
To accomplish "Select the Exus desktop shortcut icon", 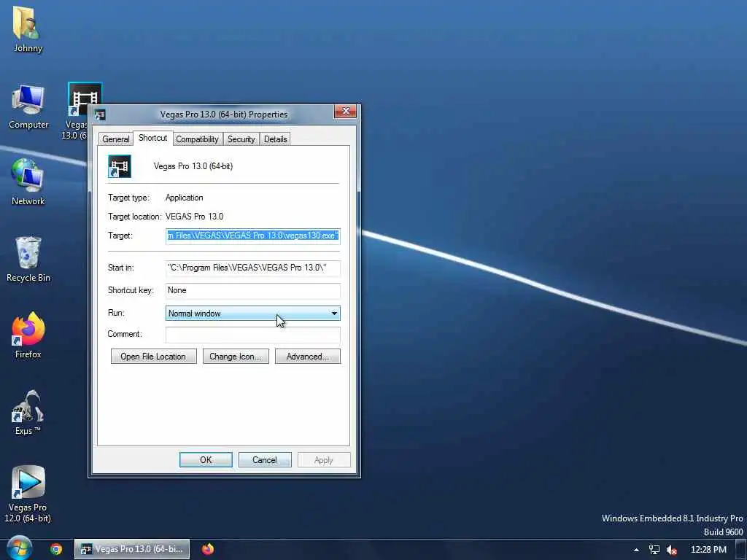I will [x=28, y=413].
